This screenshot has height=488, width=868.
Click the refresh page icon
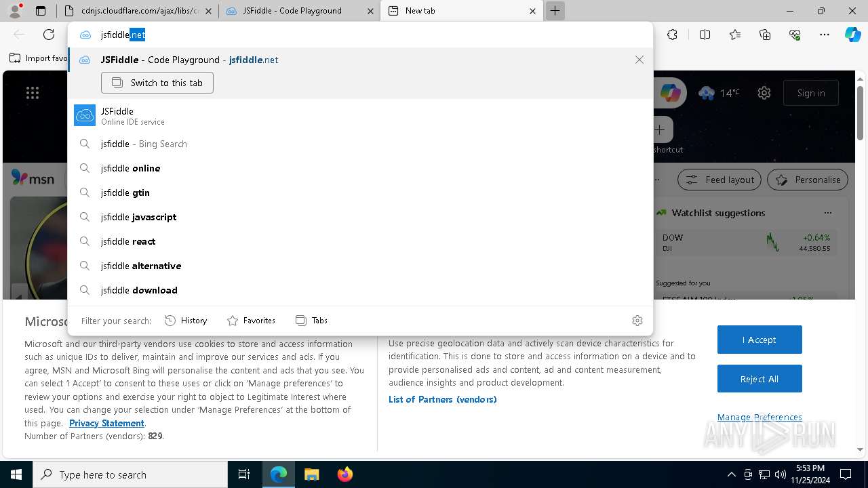pos(49,35)
